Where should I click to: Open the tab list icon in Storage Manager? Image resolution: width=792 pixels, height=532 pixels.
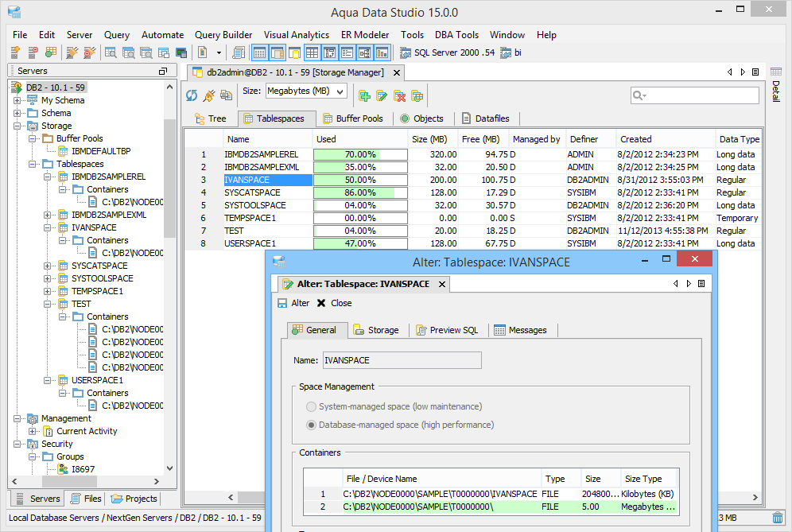coord(755,72)
